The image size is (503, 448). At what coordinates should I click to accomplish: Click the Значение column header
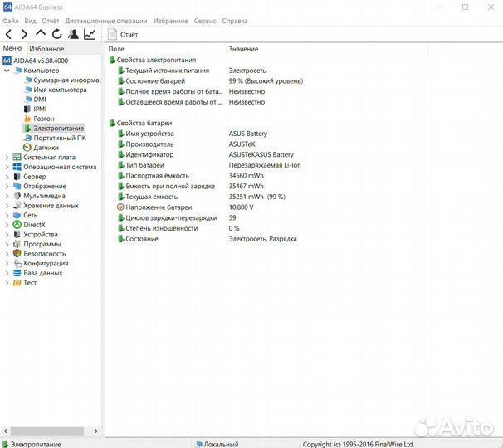243,49
